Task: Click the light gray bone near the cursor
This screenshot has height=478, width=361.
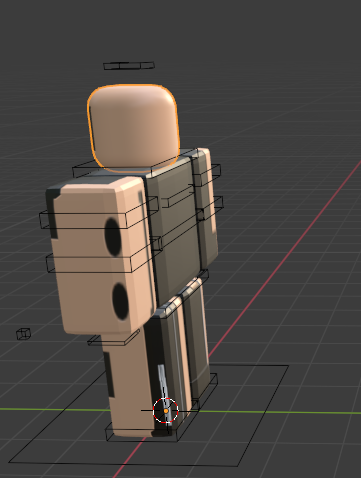Action: click(164, 393)
